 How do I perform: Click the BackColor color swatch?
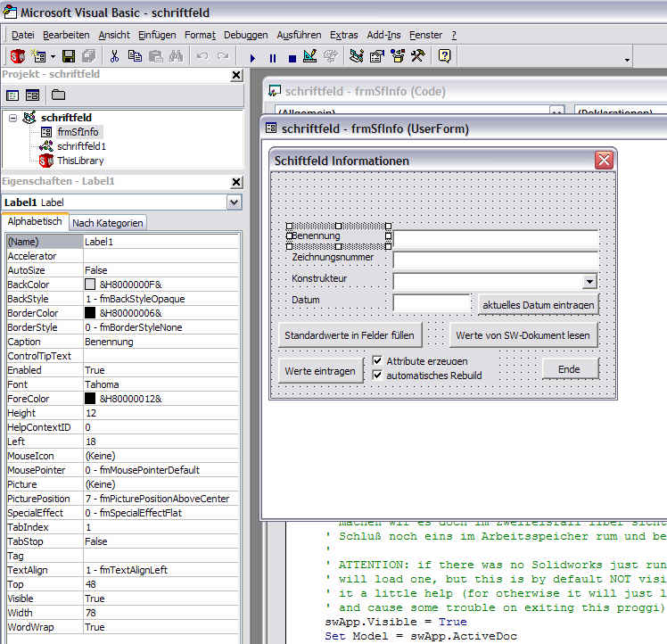[90, 285]
